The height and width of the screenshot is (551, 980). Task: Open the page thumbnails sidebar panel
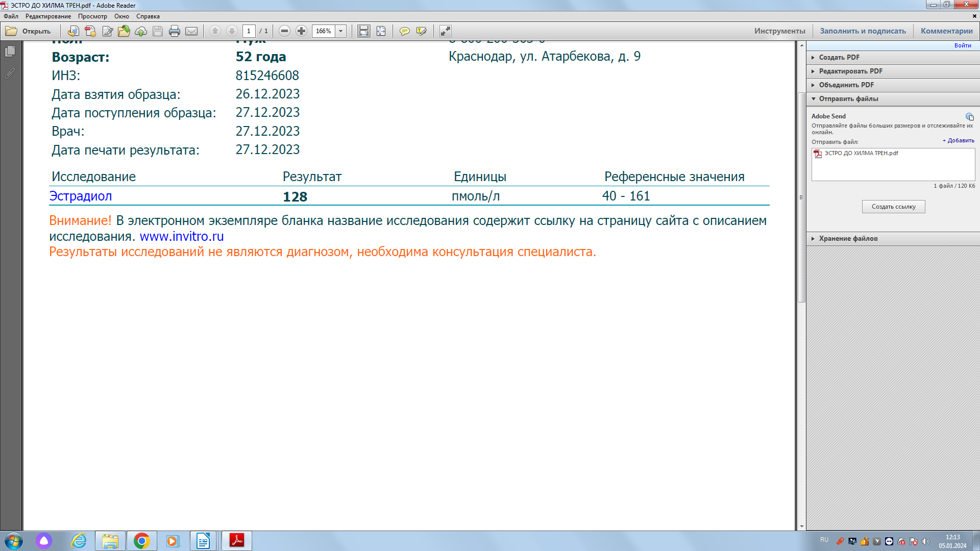click(x=10, y=52)
